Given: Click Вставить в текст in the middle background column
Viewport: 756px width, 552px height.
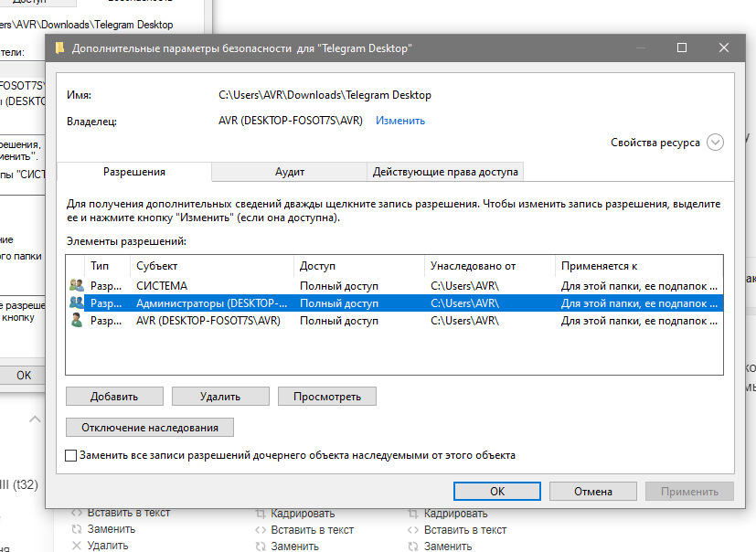Looking at the screenshot, I should click(312, 530).
